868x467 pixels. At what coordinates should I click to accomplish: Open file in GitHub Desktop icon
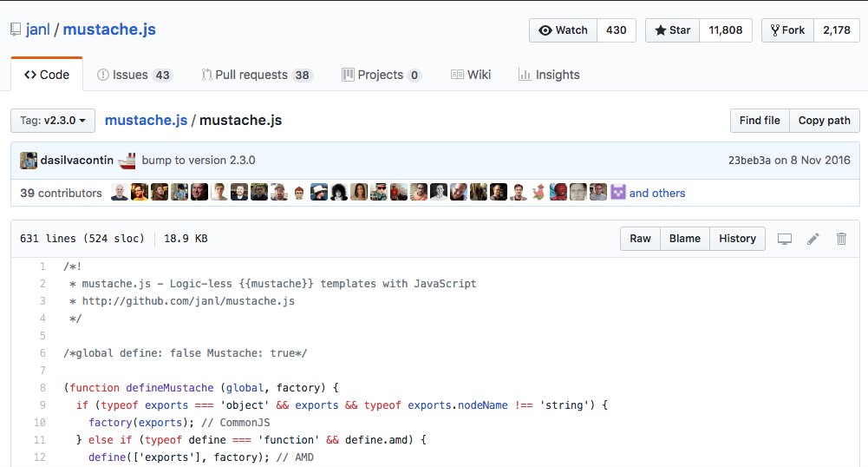coord(785,239)
